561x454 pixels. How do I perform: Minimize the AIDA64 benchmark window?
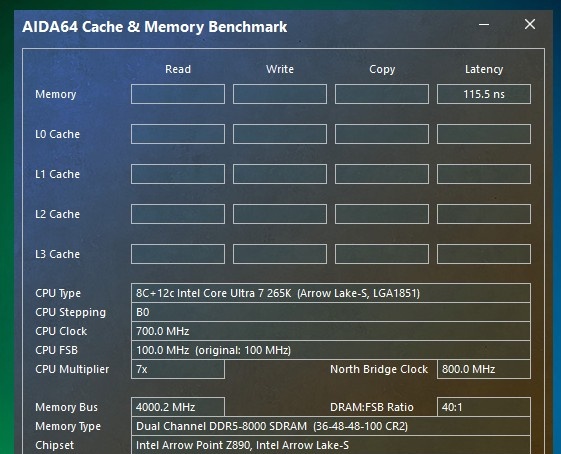tap(484, 25)
